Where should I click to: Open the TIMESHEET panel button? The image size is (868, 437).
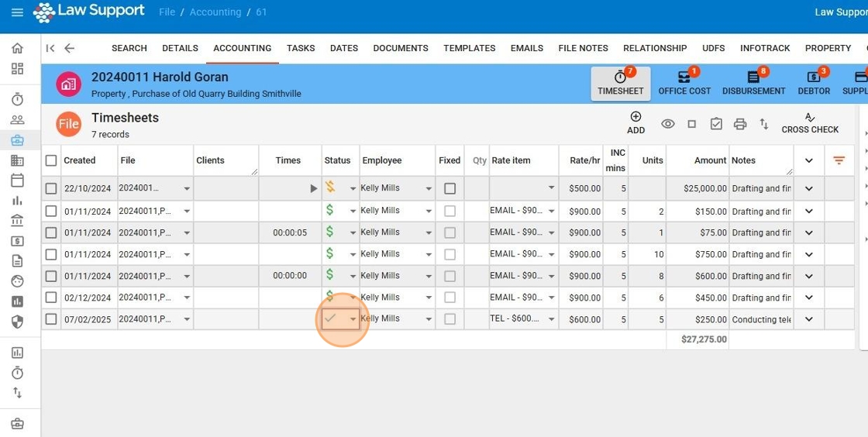click(x=621, y=84)
